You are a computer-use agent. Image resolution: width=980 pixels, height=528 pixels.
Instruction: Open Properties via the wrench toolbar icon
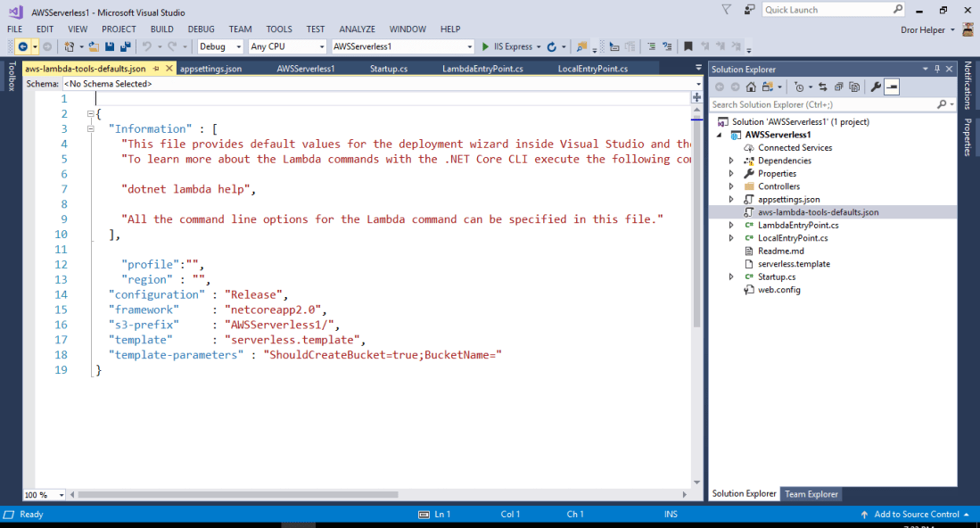pyautogui.click(x=876, y=87)
